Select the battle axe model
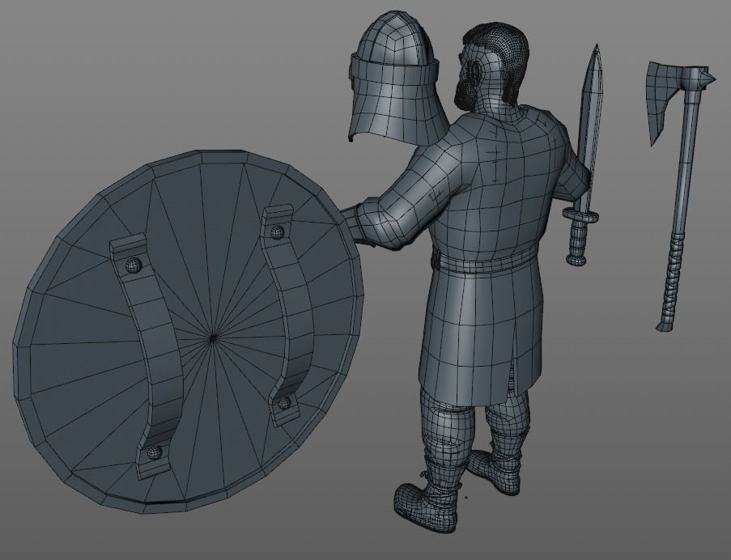This screenshot has width=731, height=560. (x=681, y=196)
